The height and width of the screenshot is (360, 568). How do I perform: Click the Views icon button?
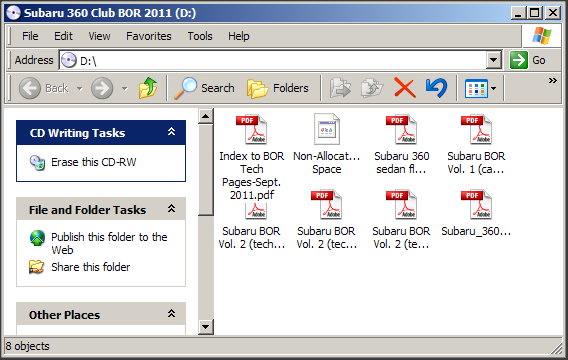pos(476,89)
